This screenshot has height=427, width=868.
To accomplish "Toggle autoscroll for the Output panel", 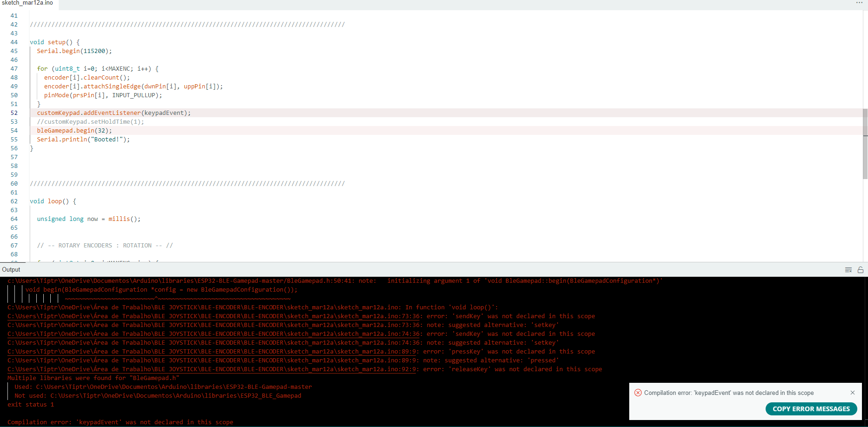I will pos(860,270).
